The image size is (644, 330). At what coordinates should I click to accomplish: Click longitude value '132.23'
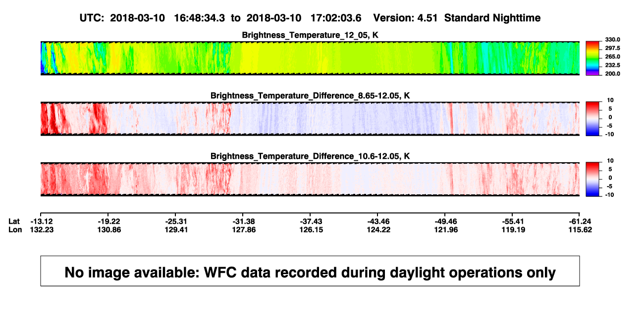[x=42, y=230]
